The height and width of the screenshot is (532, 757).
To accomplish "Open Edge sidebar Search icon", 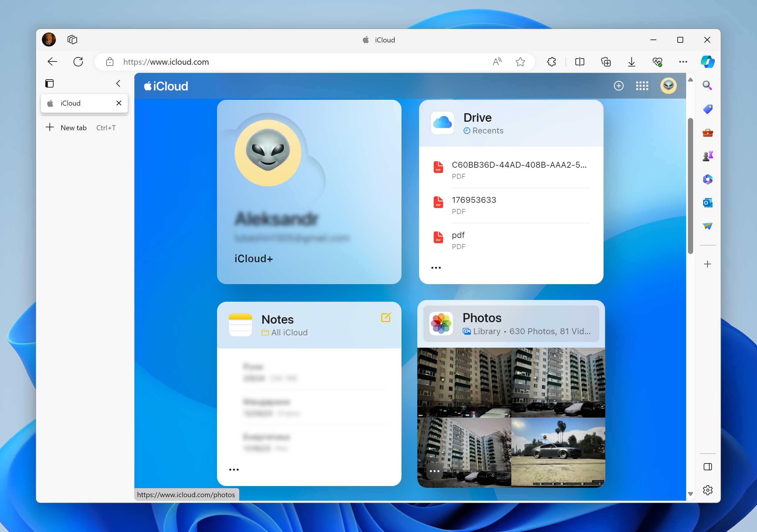I will click(707, 85).
